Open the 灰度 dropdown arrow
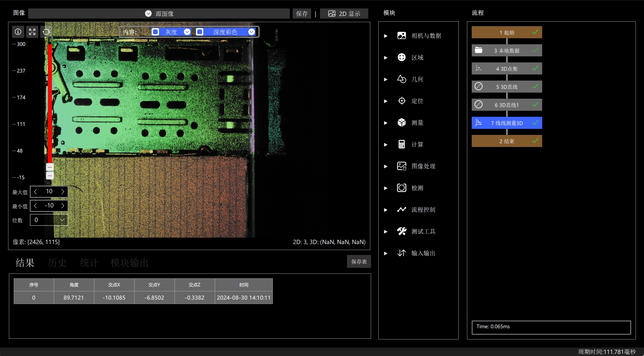 click(187, 32)
